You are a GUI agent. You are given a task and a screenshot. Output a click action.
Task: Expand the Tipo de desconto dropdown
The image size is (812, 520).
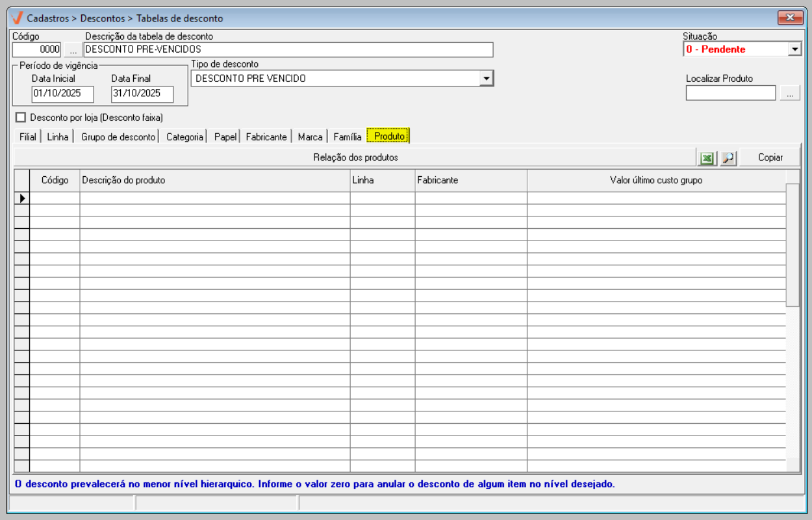486,79
